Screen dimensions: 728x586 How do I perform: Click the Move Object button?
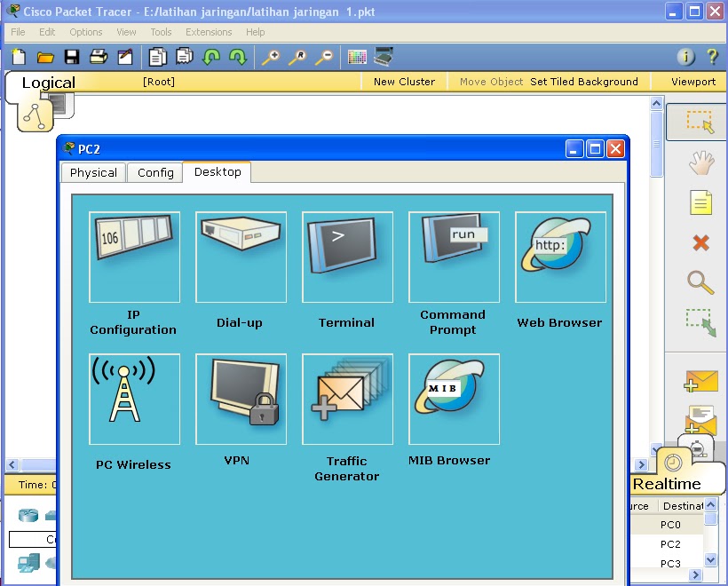[x=491, y=82]
